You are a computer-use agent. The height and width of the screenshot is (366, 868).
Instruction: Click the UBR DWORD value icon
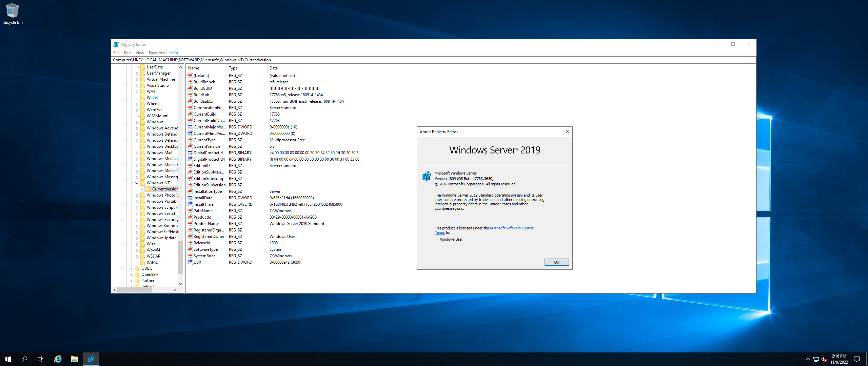coord(190,262)
